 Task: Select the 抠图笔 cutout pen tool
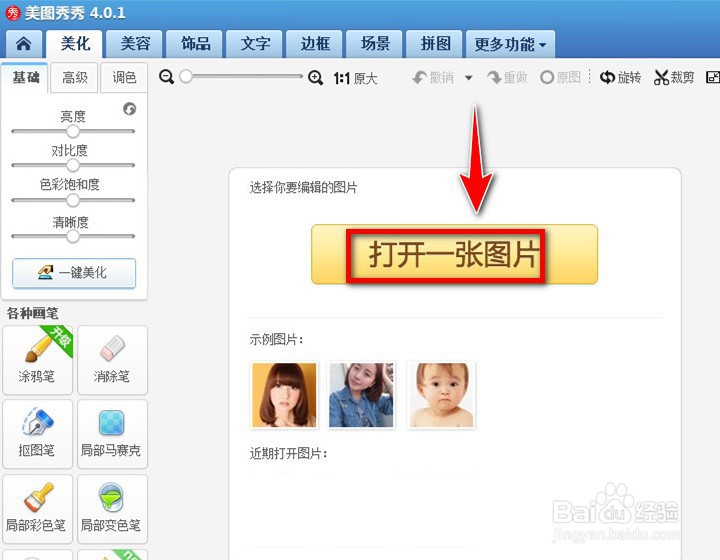37,434
